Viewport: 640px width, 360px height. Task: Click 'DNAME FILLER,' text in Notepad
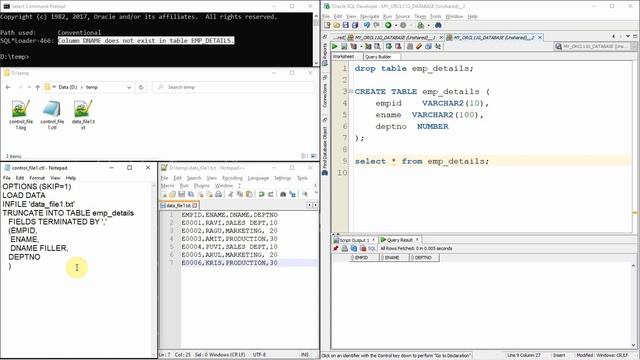click(39, 248)
